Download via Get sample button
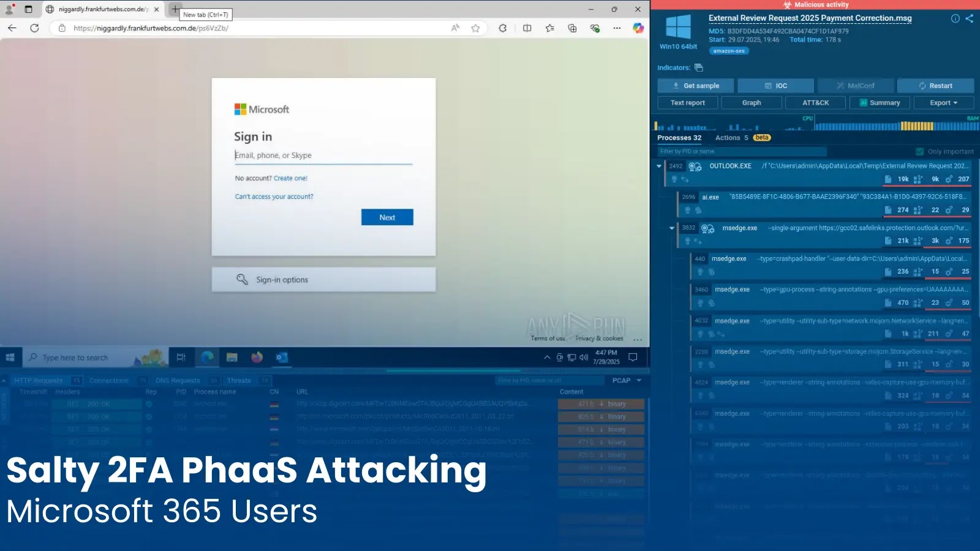This screenshot has width=980, height=551. 696,86
